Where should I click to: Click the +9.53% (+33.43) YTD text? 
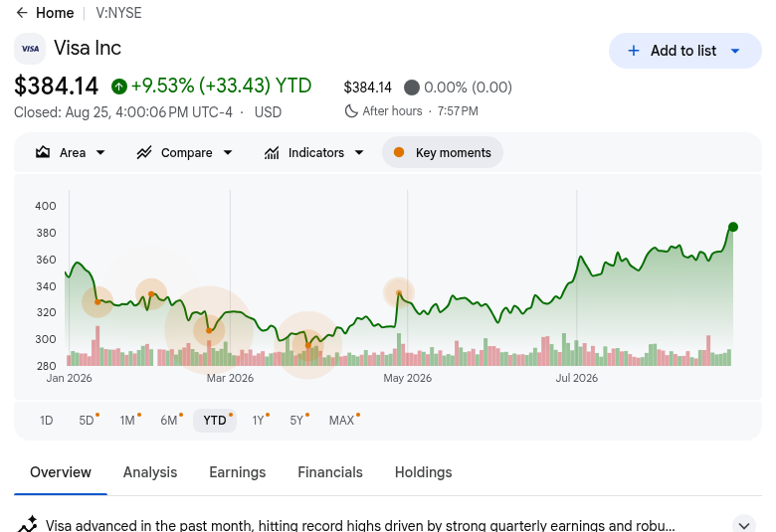[221, 86]
